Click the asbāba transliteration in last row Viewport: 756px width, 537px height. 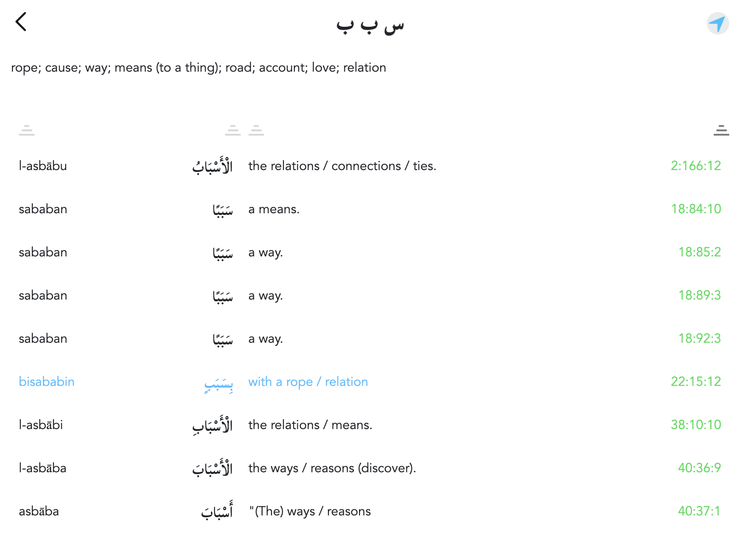pos(39,511)
